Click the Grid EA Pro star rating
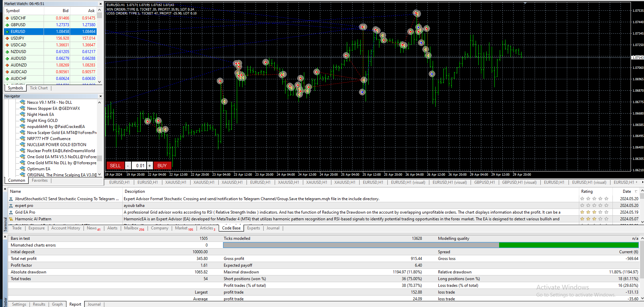 594,212
